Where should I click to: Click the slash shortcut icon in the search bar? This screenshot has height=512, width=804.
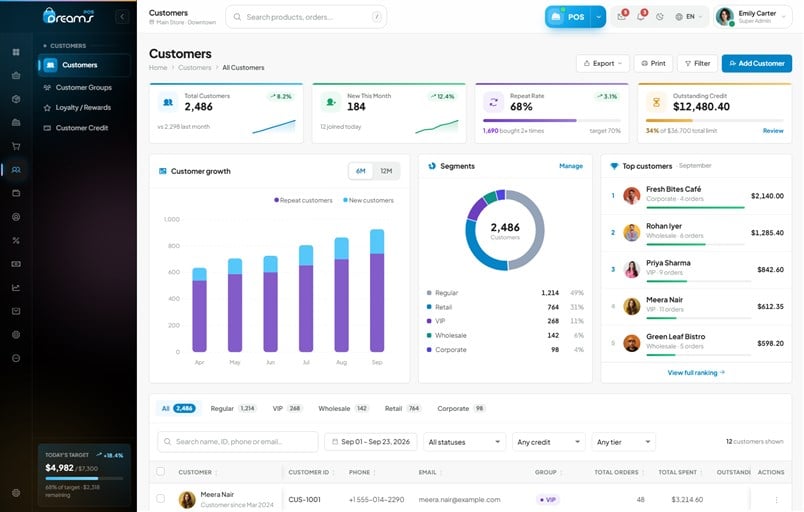[x=376, y=17]
